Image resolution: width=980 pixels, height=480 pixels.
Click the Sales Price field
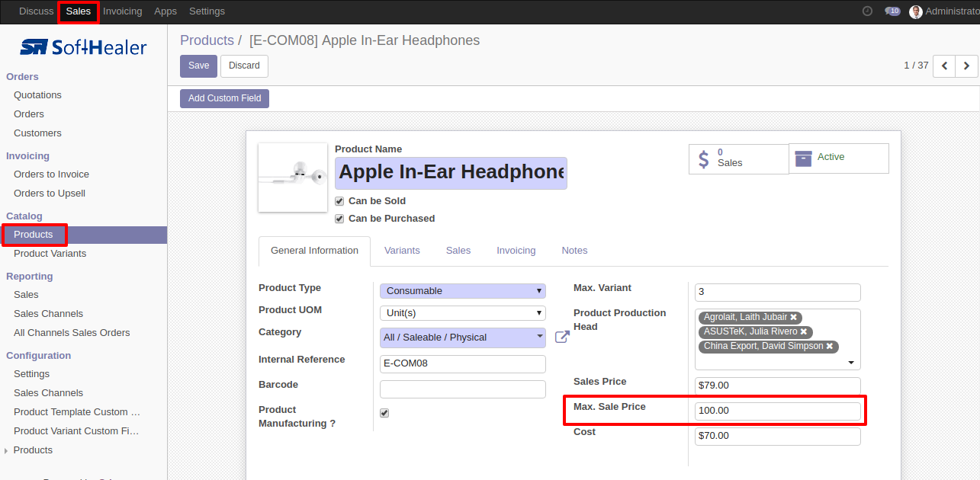[x=778, y=386]
